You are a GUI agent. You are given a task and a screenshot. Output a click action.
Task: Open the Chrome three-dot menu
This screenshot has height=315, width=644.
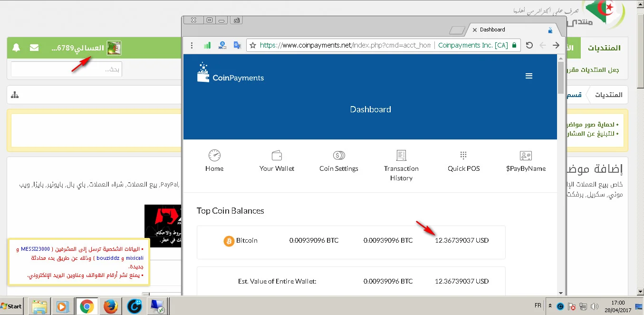click(x=192, y=46)
